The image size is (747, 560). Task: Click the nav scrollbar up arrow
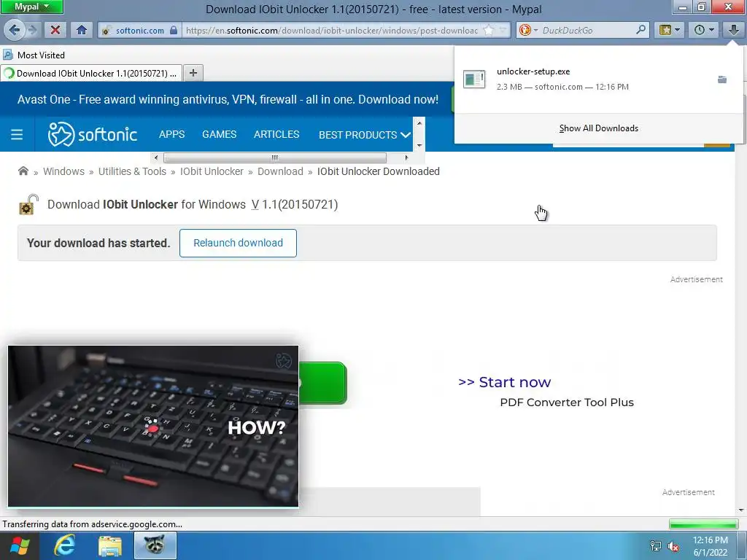tap(419, 122)
